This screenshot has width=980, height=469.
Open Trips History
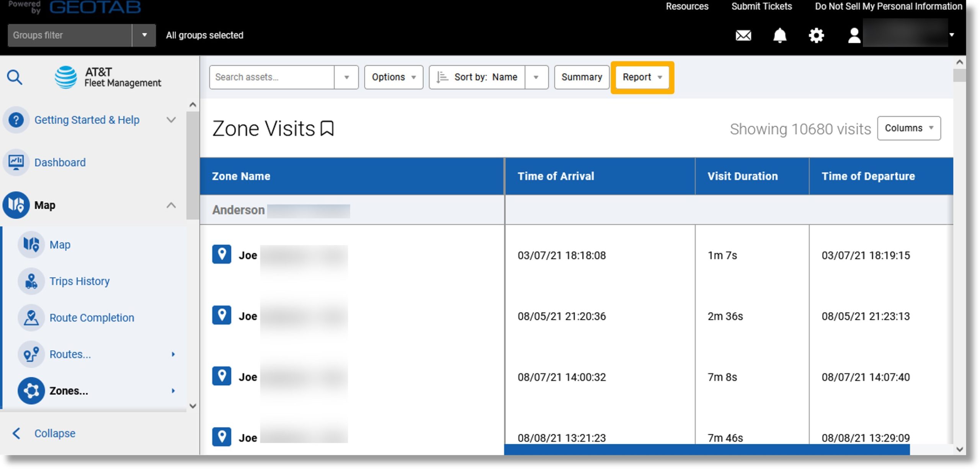80,281
